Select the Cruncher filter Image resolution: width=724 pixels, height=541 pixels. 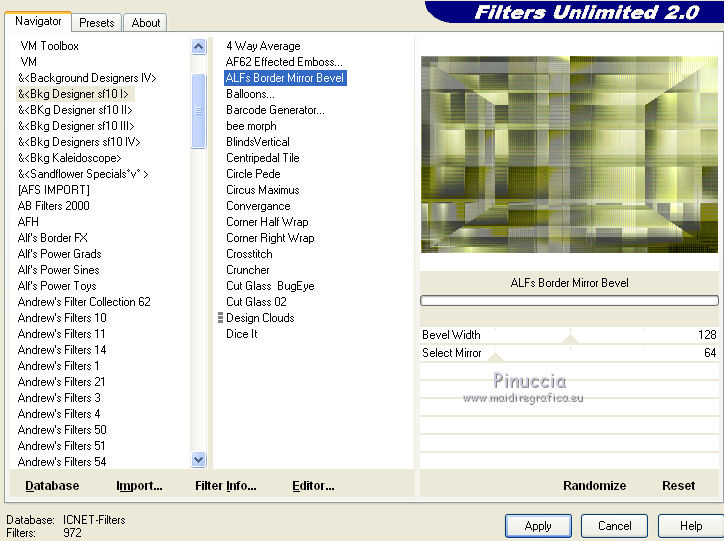pos(248,270)
